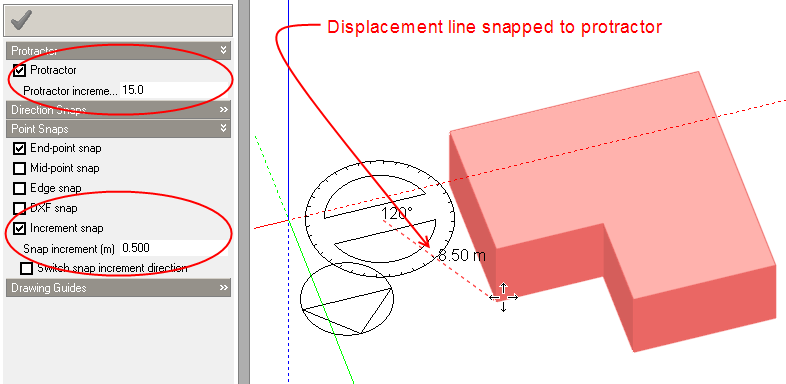Click the 8.50 m distance label
The height and width of the screenshot is (384, 786).
click(462, 255)
